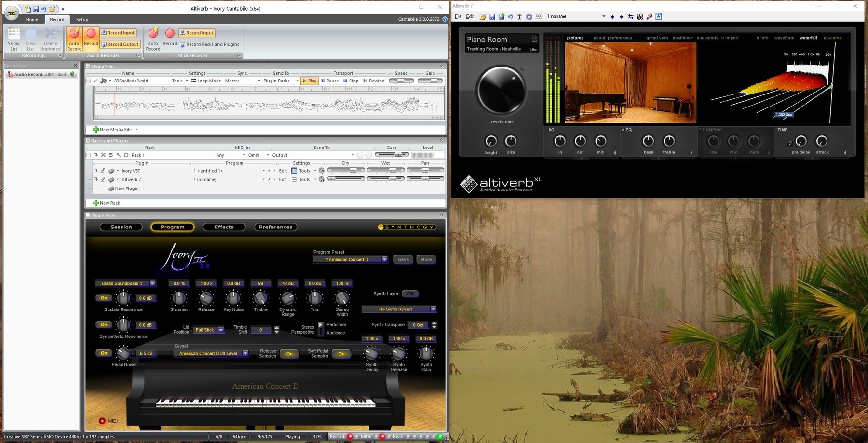
Task: Open the Session tab in Ivory plugin
Action: [x=121, y=227]
